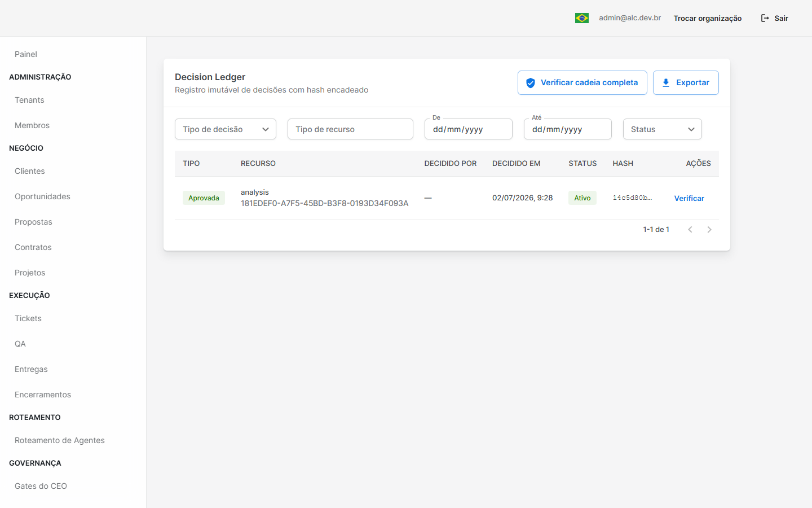The image size is (812, 508).
Task: Click the analysis resource type text
Action: 255,192
